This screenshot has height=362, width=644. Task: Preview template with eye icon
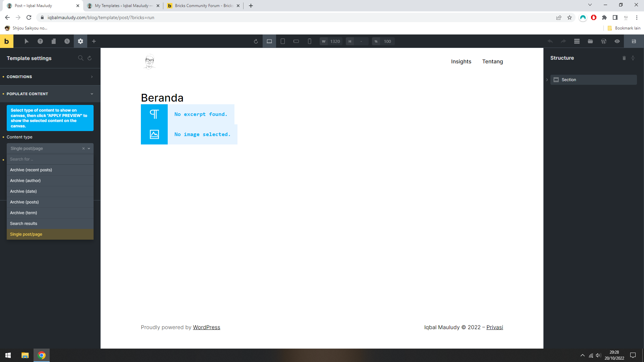[617, 41]
